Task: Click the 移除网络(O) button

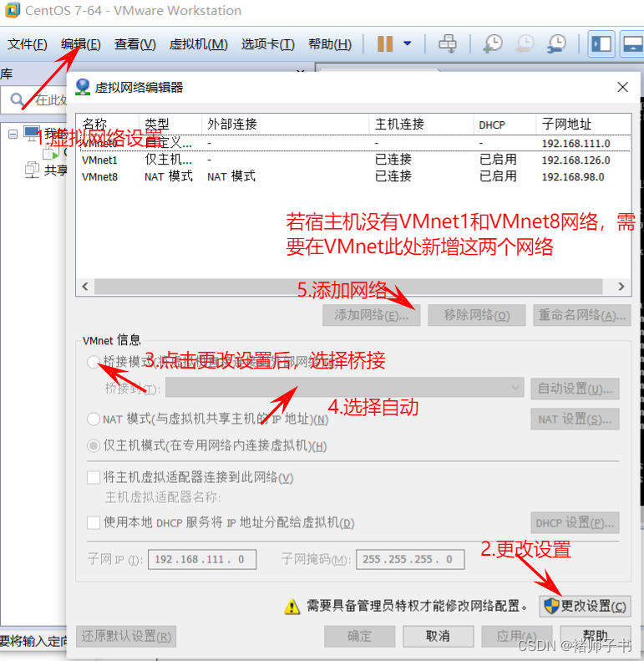Action: tap(477, 315)
